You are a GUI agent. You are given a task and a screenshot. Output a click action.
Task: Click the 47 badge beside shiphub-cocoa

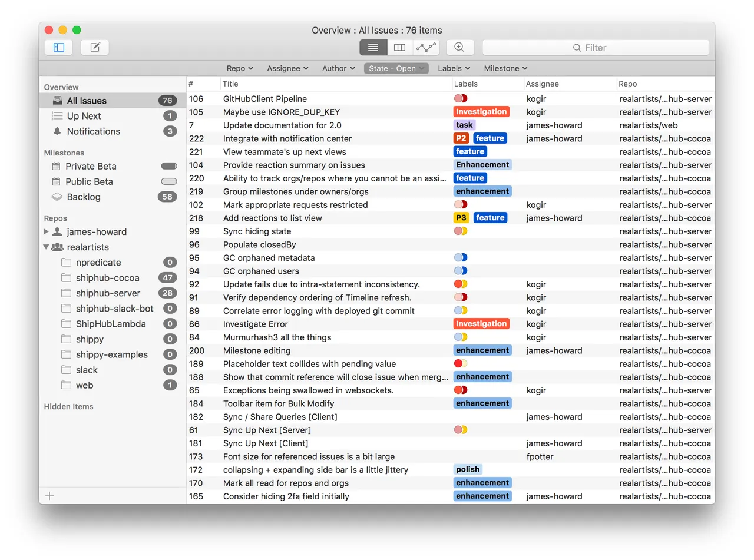point(168,277)
